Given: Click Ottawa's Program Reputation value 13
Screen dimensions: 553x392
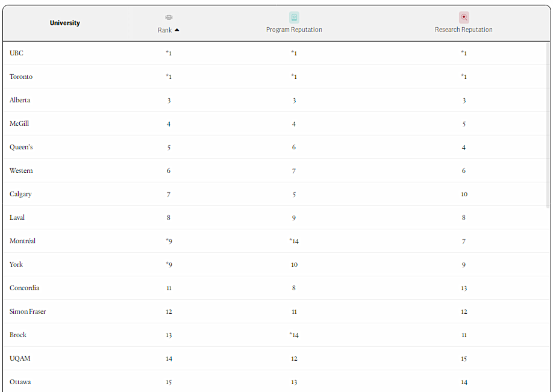Looking at the screenshot, I should (294, 382).
